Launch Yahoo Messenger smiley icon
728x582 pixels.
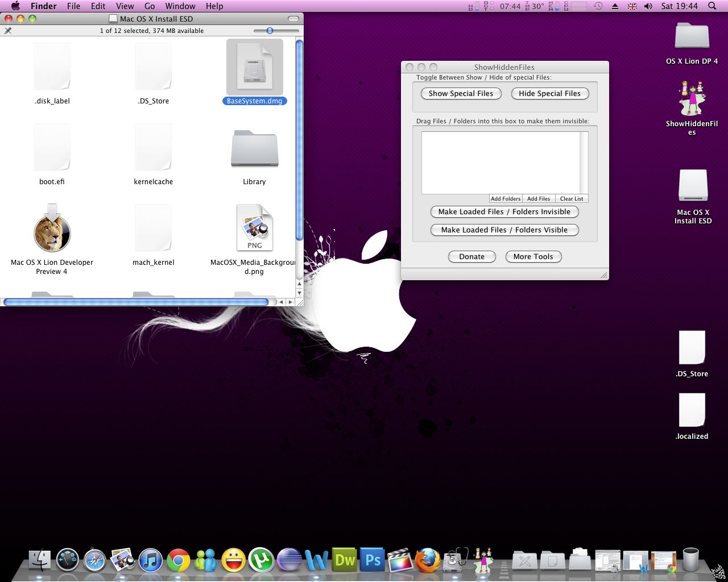click(x=234, y=560)
